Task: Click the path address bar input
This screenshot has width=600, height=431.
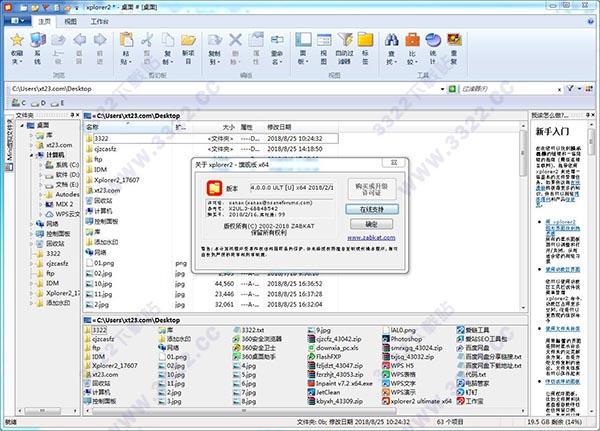Action: pos(224,89)
